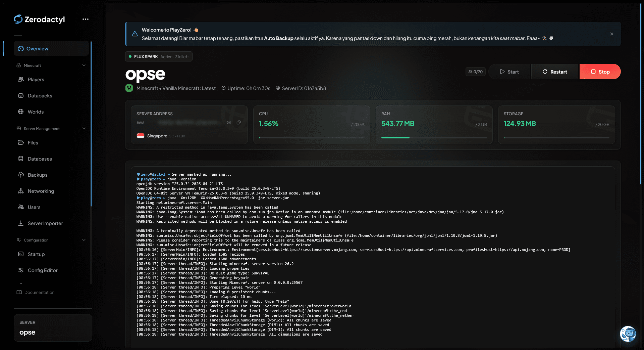The width and height of the screenshot is (644, 350).
Task: Click the Overview dashboard icon
Action: coord(21,48)
